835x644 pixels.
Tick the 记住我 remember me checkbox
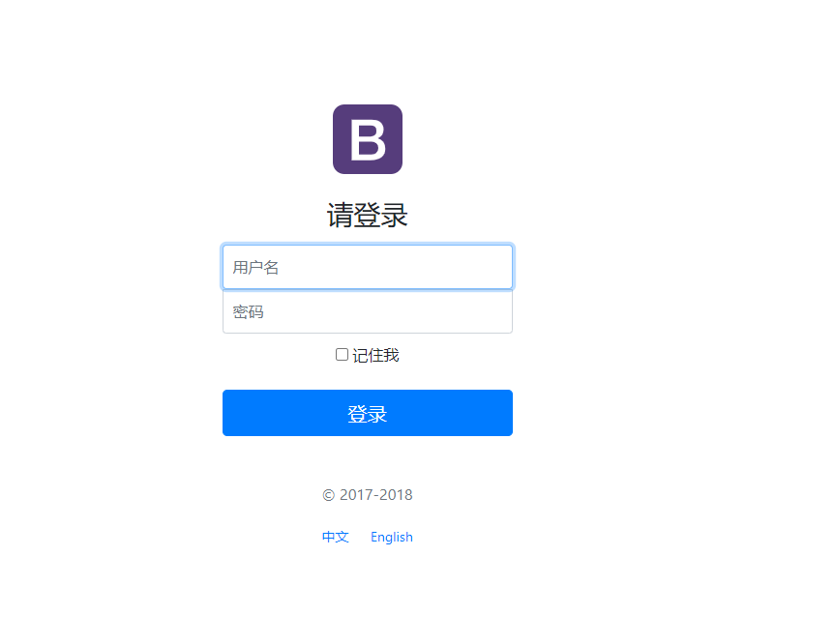pos(342,355)
